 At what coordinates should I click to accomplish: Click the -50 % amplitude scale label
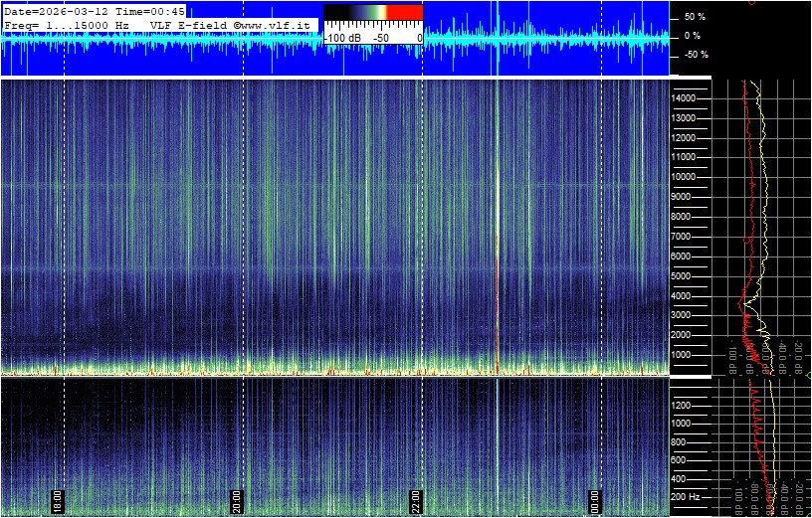click(x=696, y=55)
